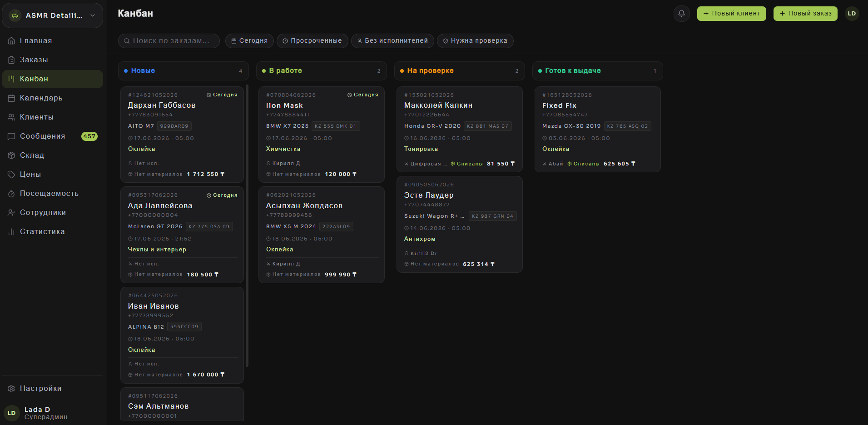This screenshot has width=868, height=425.
Task: Click the В работе column header
Action: [321, 71]
